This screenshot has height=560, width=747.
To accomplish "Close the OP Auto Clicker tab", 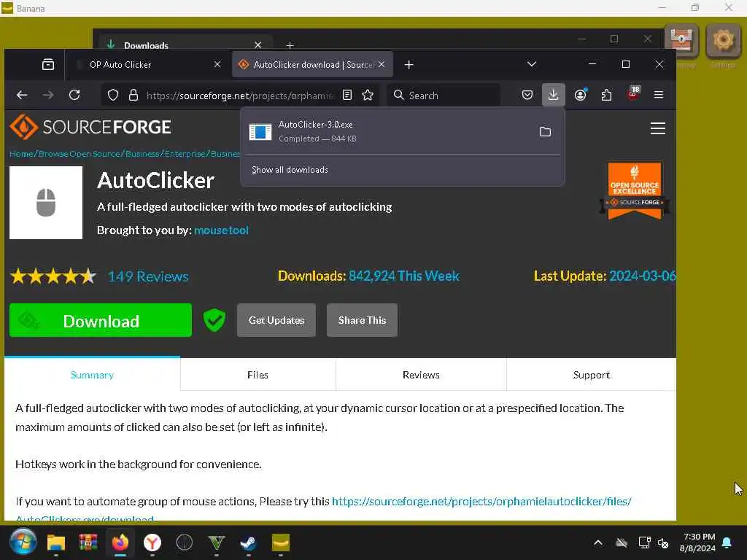I will [x=217, y=64].
